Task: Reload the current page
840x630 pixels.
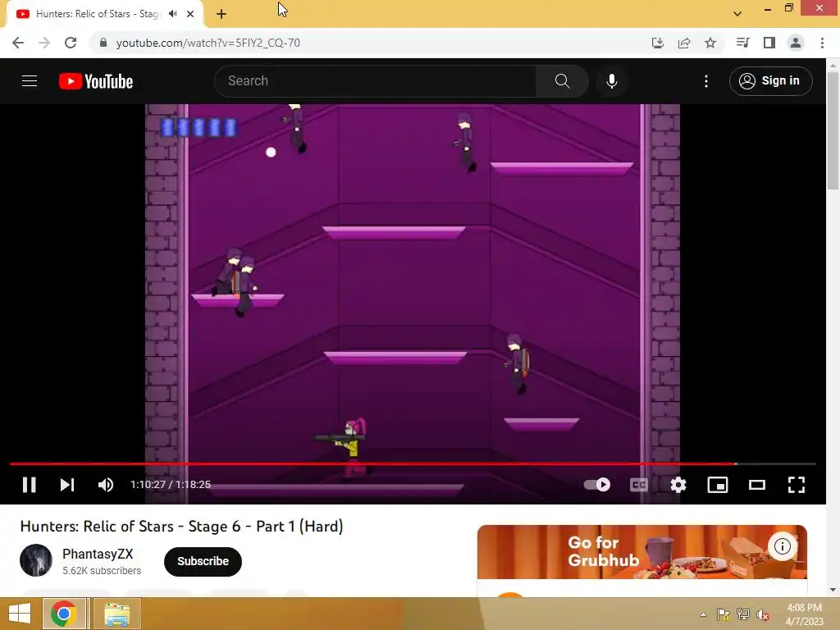Action: pyautogui.click(x=71, y=43)
